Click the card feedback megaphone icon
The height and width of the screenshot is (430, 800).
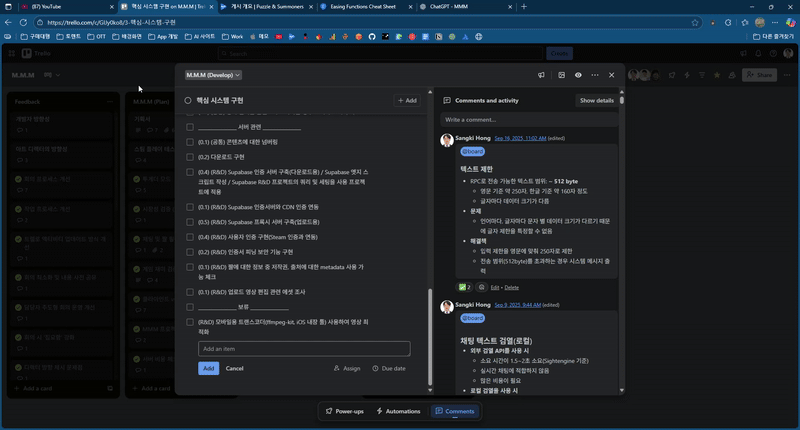pyautogui.click(x=541, y=75)
